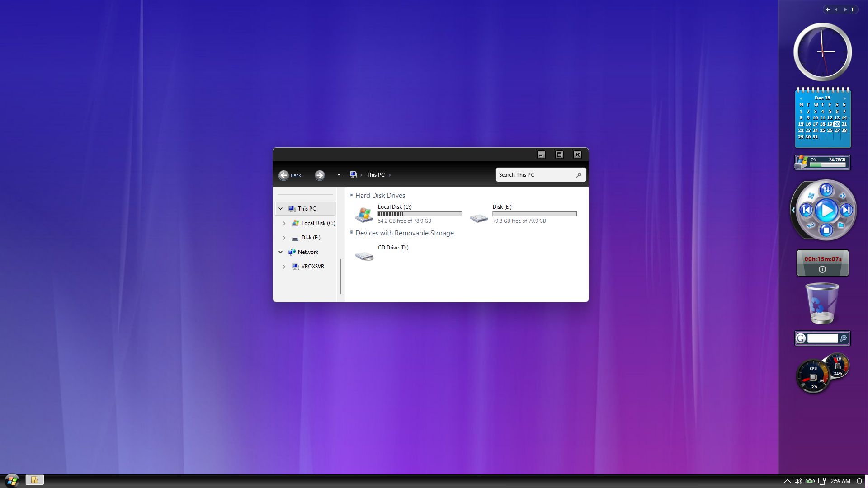Click the power icon on the timer gadget
Viewport: 868px width, 488px height.
pos(822,269)
